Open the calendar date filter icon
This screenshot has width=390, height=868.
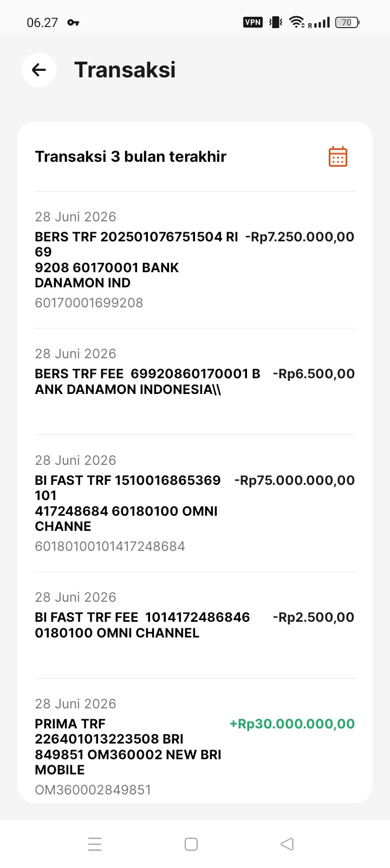tap(338, 156)
